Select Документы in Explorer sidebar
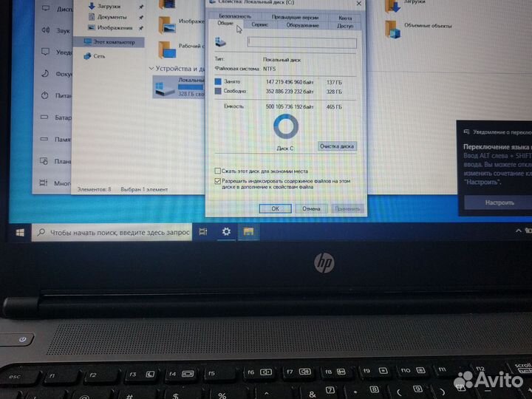Image resolution: width=532 pixels, height=399 pixels. click(x=112, y=17)
